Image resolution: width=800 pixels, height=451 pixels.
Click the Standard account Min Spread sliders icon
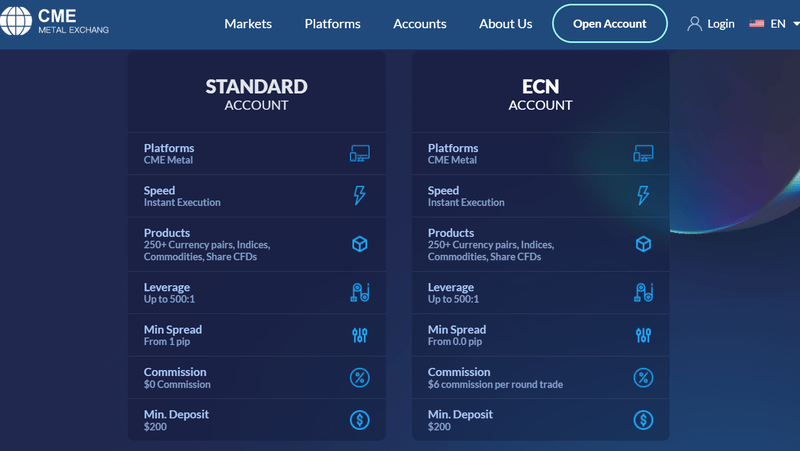click(360, 335)
